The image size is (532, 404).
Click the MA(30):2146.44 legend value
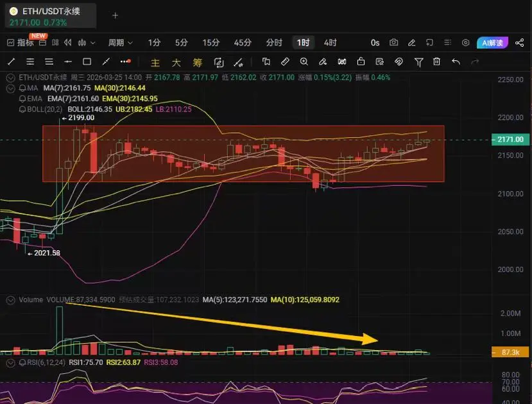[120, 88]
